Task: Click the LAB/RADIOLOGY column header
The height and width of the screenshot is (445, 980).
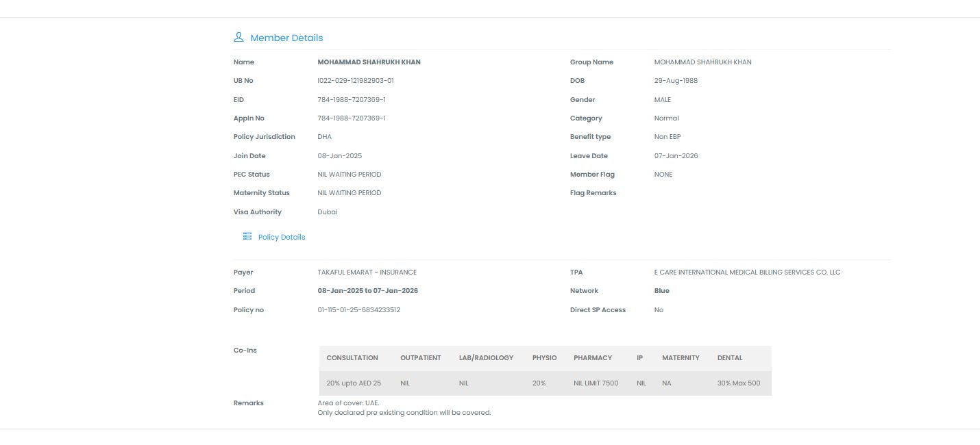Action: click(x=486, y=358)
